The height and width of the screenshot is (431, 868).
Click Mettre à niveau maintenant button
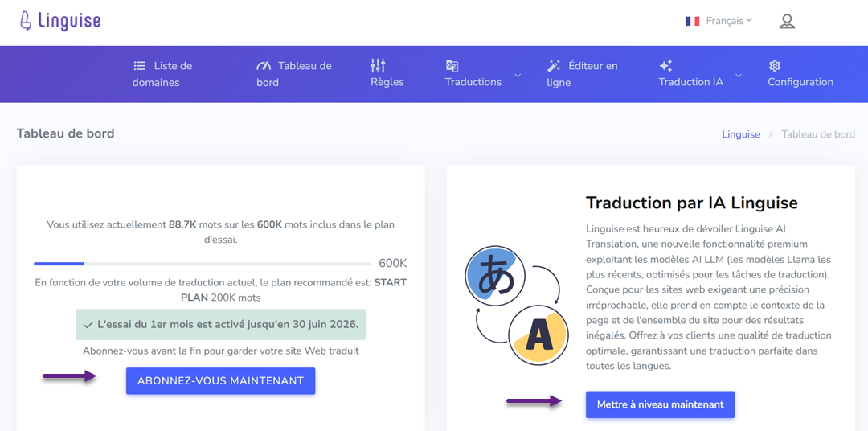tap(660, 405)
